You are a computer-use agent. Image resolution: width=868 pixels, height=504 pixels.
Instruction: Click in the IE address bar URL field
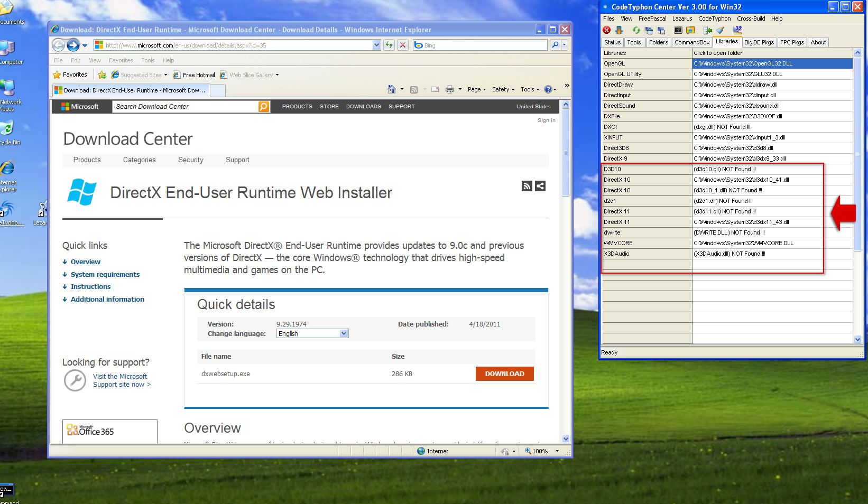[x=237, y=45]
